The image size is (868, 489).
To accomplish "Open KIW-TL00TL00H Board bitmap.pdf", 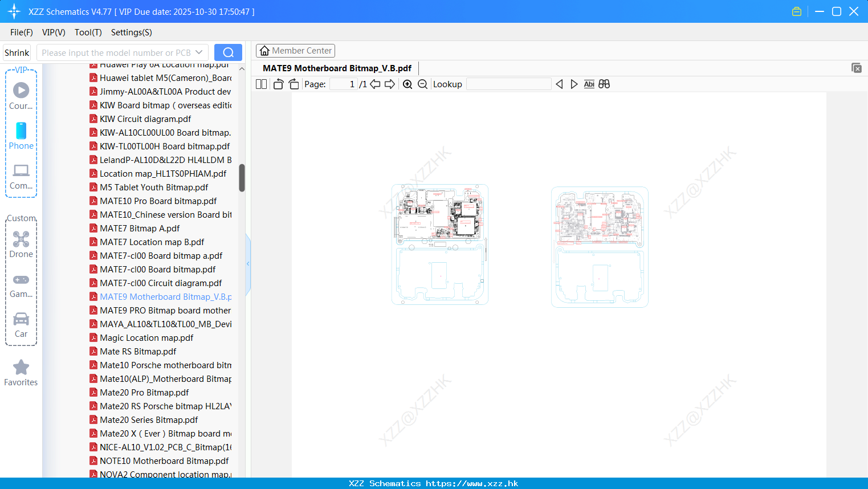I will (165, 146).
